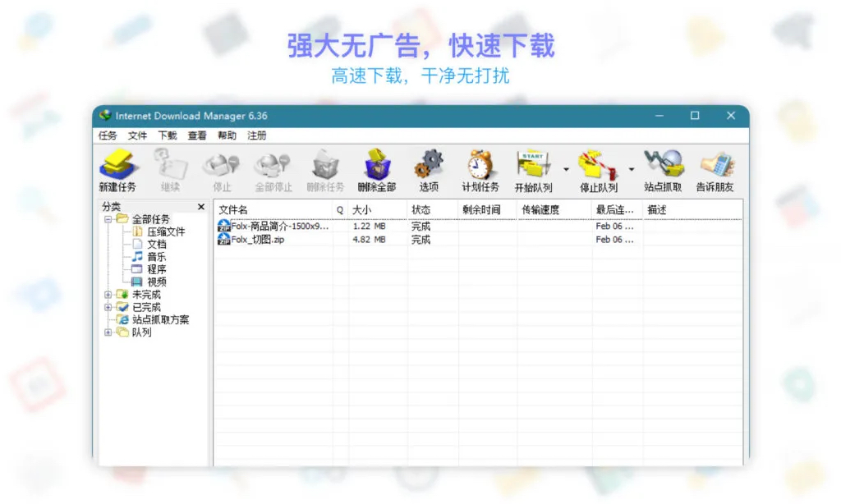
Task: Select 视频 category
Action: click(157, 282)
